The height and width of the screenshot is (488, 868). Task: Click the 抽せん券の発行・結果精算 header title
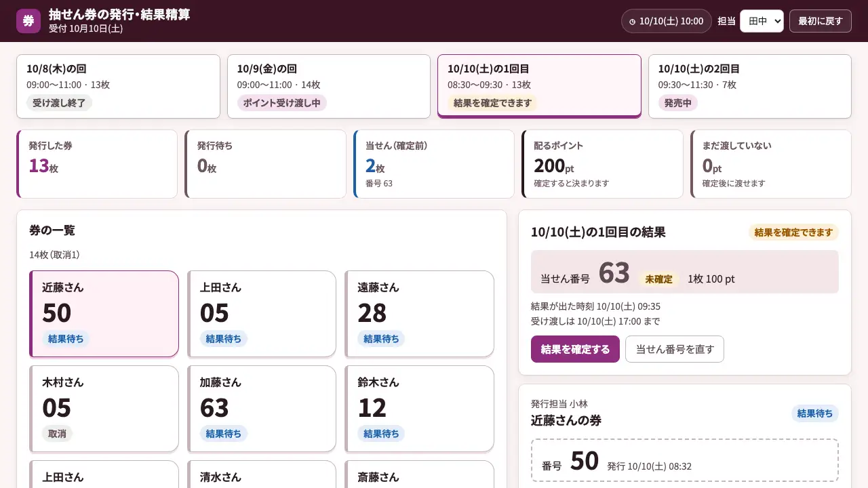pyautogui.click(x=119, y=15)
